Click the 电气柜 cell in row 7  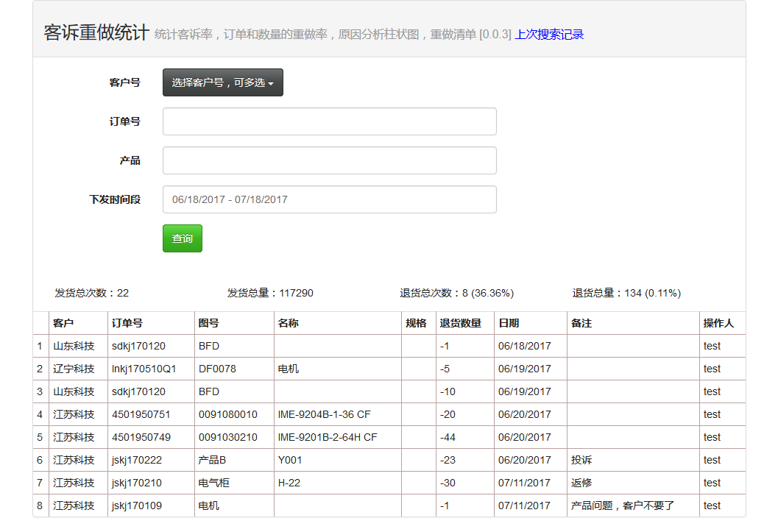pyautogui.click(x=214, y=483)
